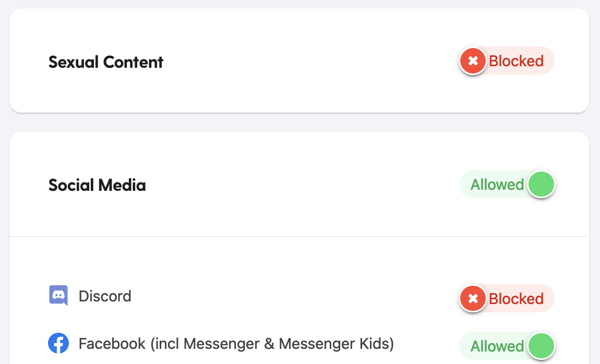The width and height of the screenshot is (600, 364).
Task: Select the Sexual Content category heading
Action: coord(106,62)
